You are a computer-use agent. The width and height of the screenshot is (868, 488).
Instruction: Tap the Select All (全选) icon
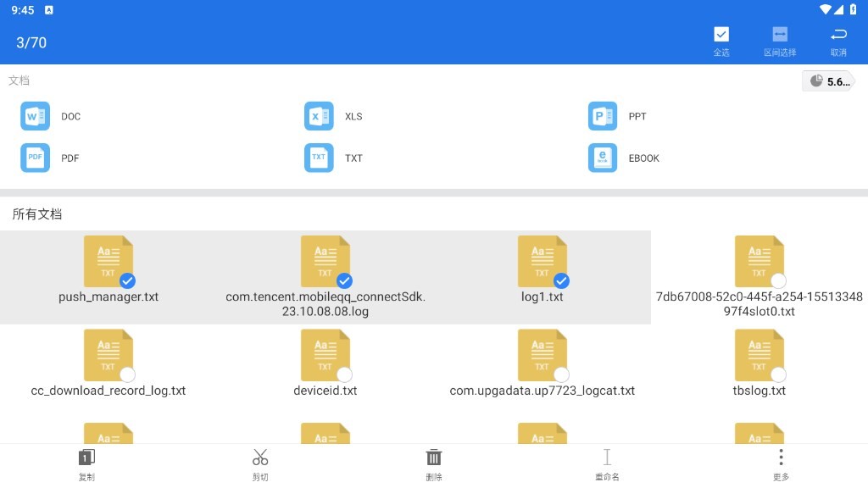721,35
